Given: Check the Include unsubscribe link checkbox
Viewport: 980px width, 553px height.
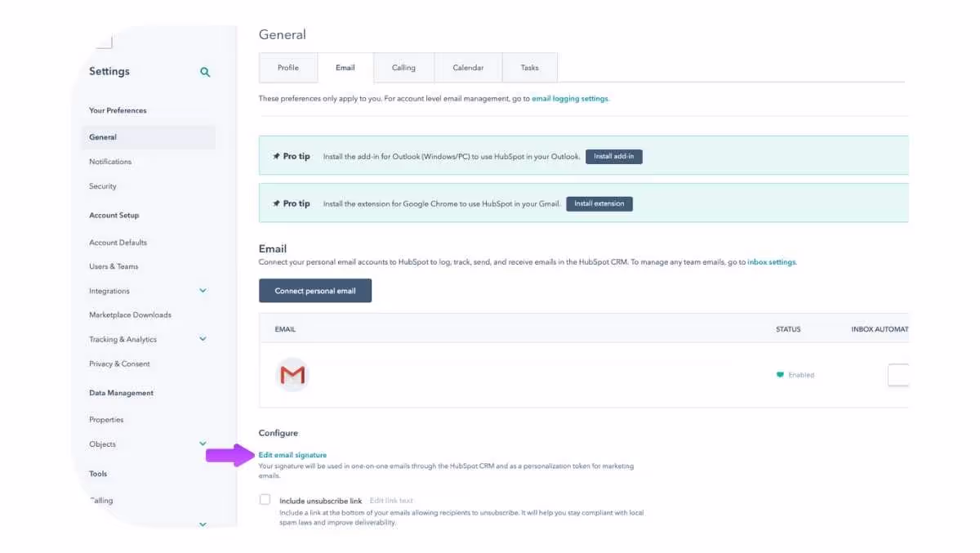Looking at the screenshot, I should 265,499.
